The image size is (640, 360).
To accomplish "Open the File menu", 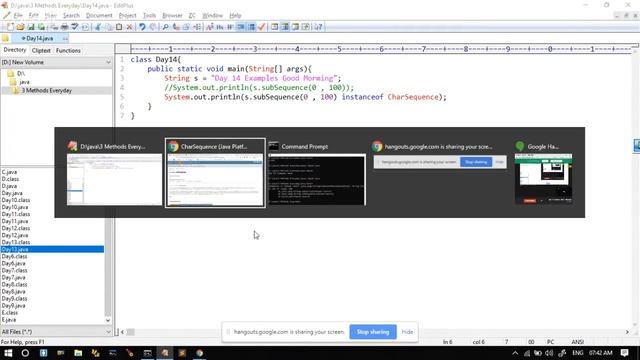I will [x=18, y=16].
